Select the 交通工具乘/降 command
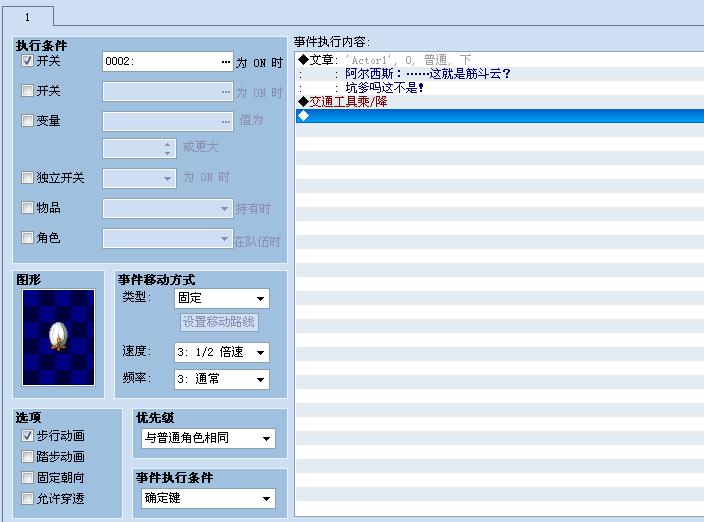The width and height of the screenshot is (704, 522). (500, 101)
